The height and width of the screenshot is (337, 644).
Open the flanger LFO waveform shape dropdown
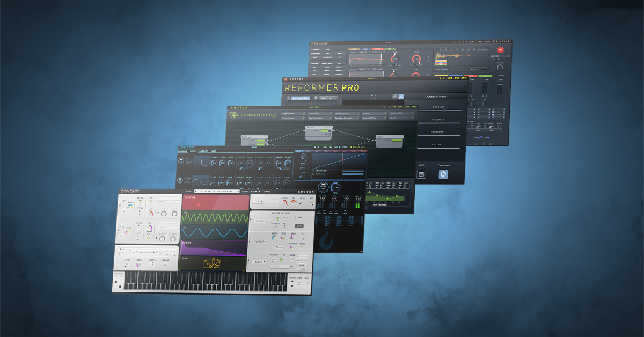277,247
